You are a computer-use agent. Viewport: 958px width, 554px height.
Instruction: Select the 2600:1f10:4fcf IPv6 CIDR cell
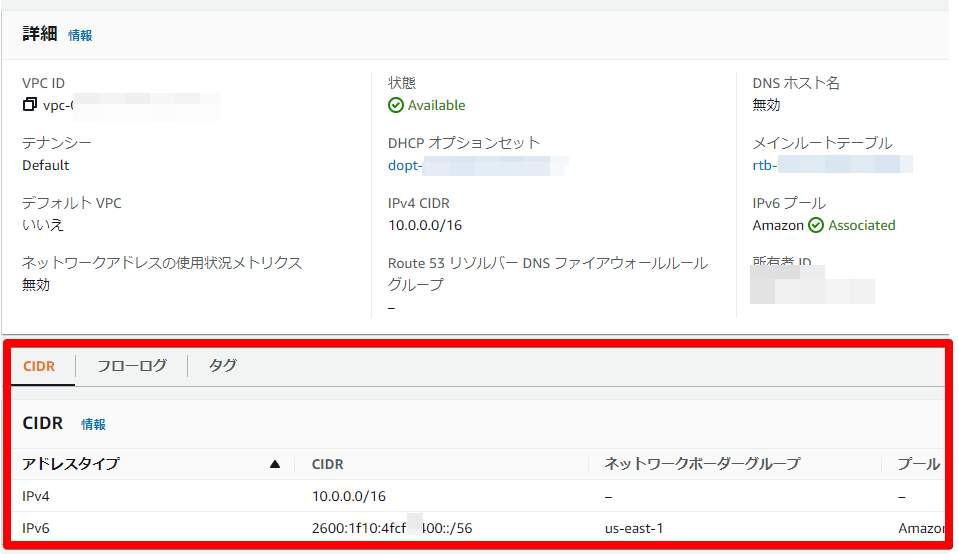[392, 528]
